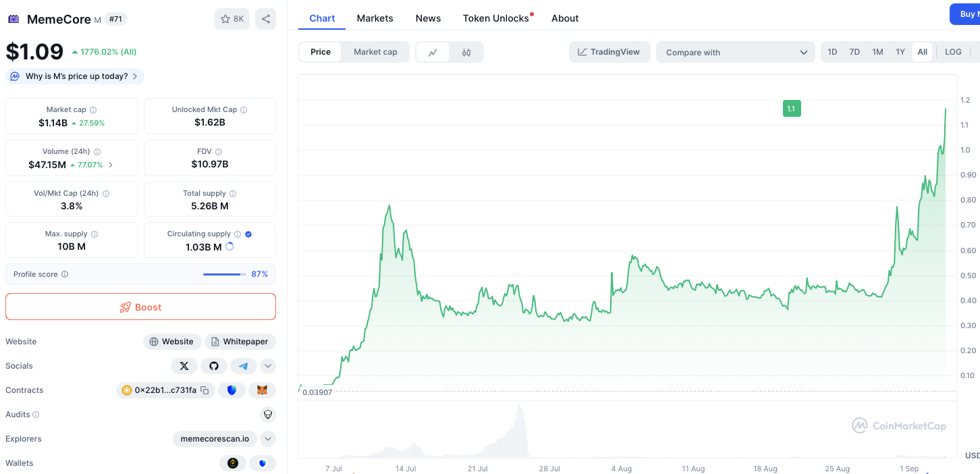Click Total supply info icon
Image resolution: width=980 pixels, height=474 pixels.
point(233,193)
